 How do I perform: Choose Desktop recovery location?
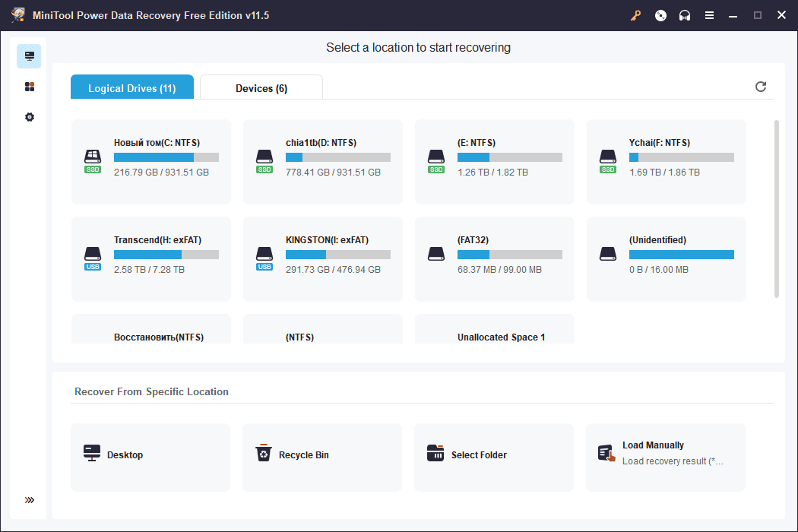(150, 455)
